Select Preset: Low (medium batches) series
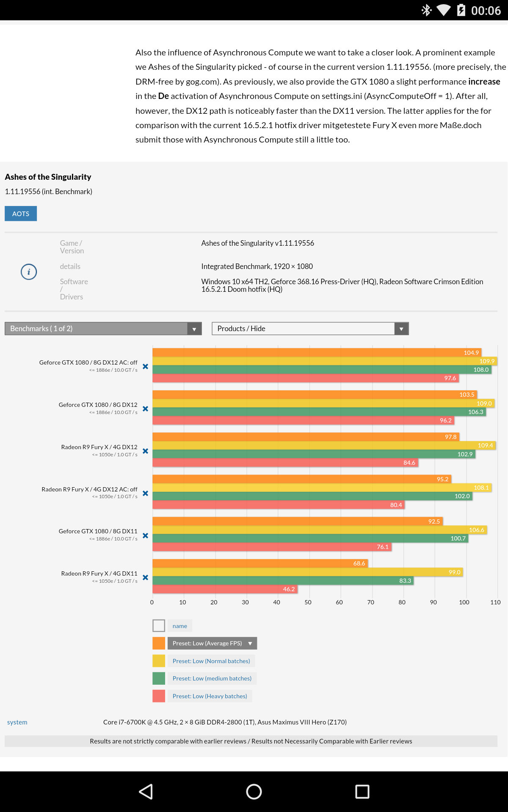 212,678
